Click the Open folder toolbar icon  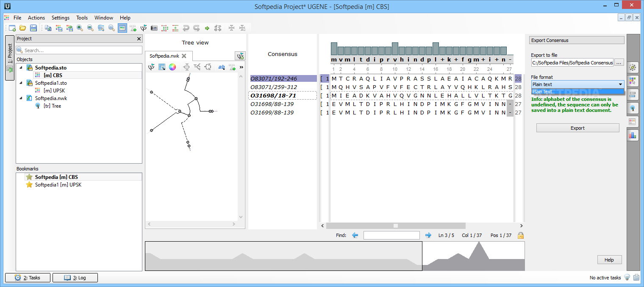23,28
